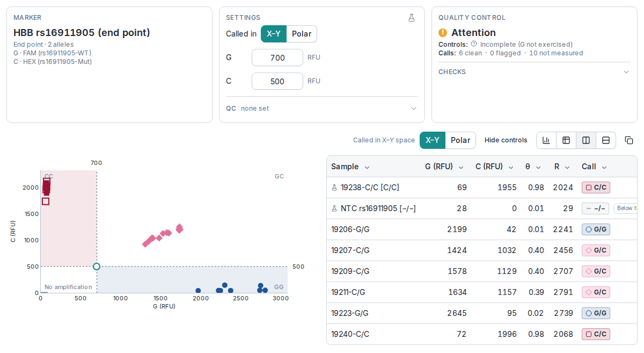Click the C threshold field showing 500

[277, 81]
